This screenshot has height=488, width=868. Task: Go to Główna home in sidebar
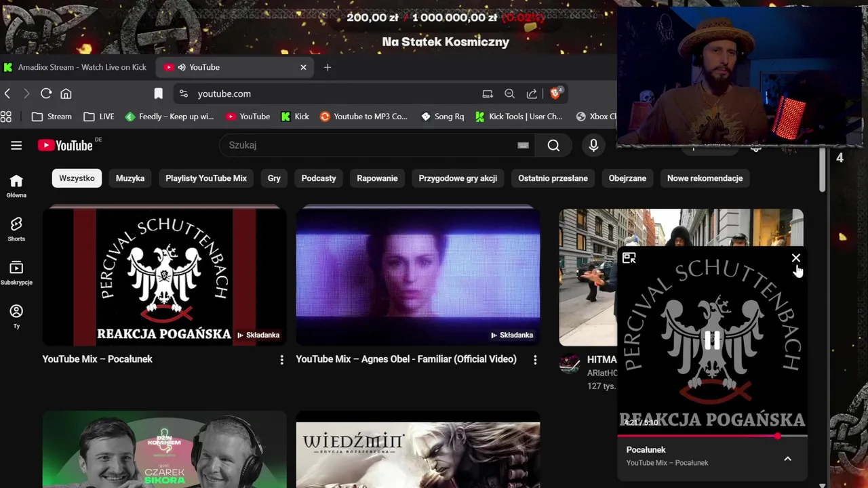click(x=16, y=186)
